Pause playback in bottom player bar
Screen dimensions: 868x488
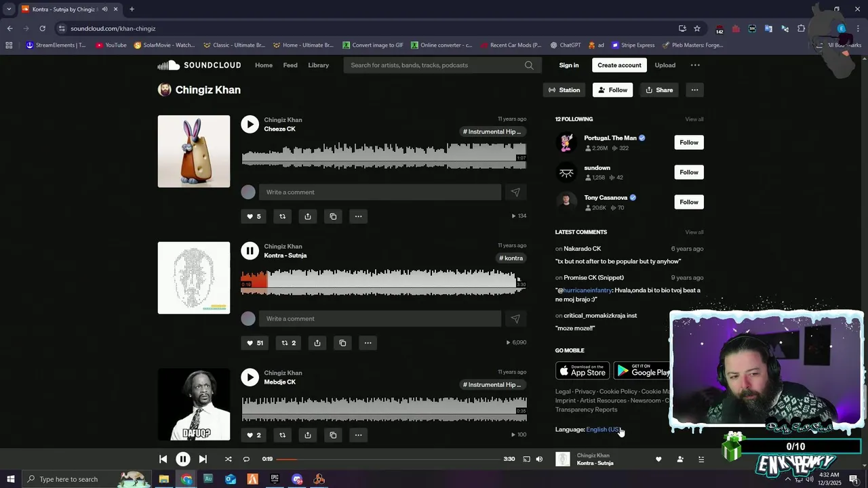coord(182,459)
